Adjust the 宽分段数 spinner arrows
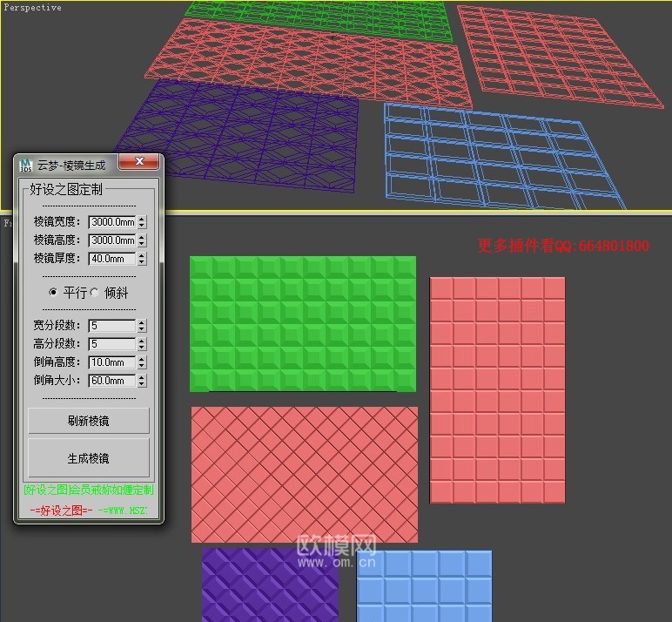Screen dimensions: 672x622 pyautogui.click(x=142, y=326)
